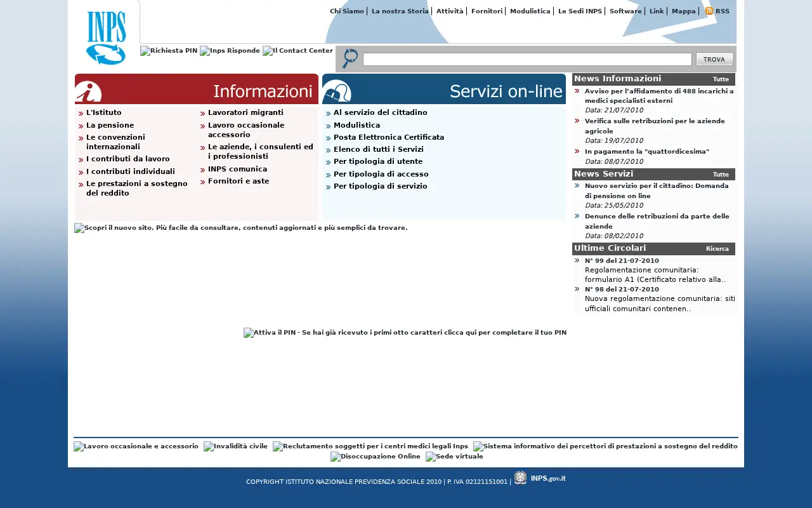
Task: Open circular N° 99 del 21-07-2010
Action: [622, 261]
